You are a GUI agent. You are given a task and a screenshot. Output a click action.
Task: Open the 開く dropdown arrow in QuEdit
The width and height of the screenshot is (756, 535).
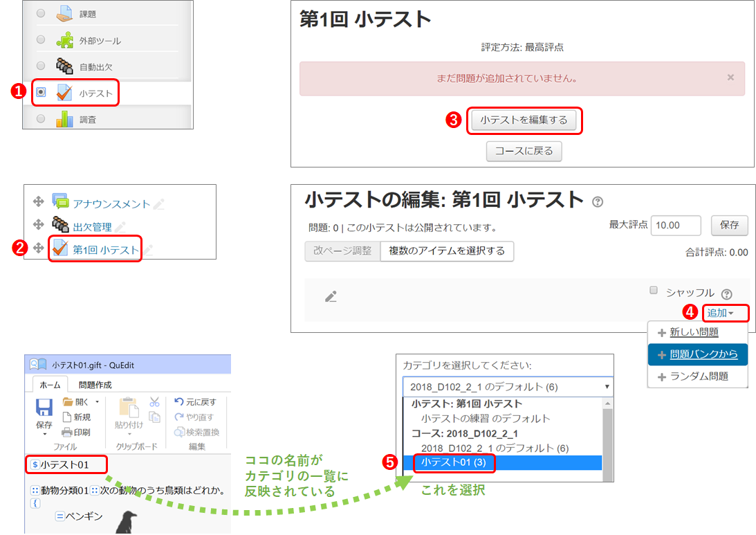tap(98, 401)
